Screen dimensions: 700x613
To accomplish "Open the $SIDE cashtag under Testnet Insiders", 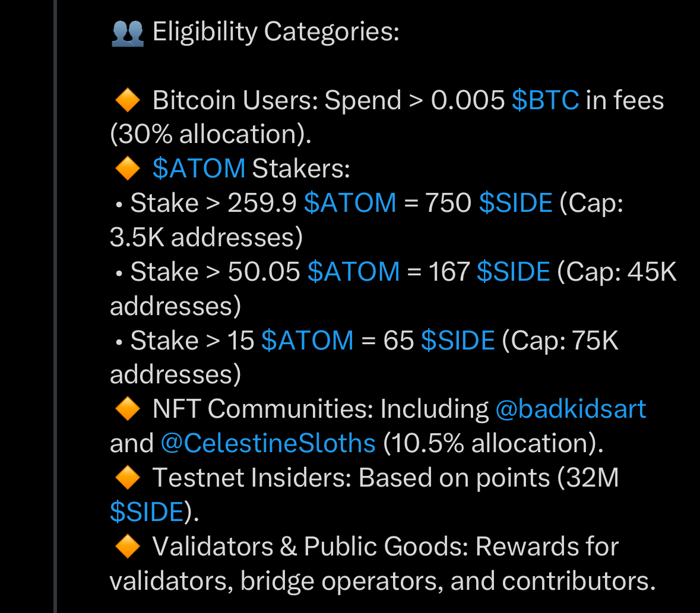I will pyautogui.click(x=147, y=512).
